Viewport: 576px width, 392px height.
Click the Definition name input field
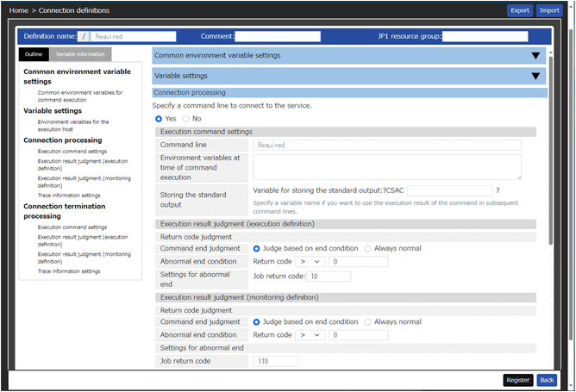[x=133, y=36]
